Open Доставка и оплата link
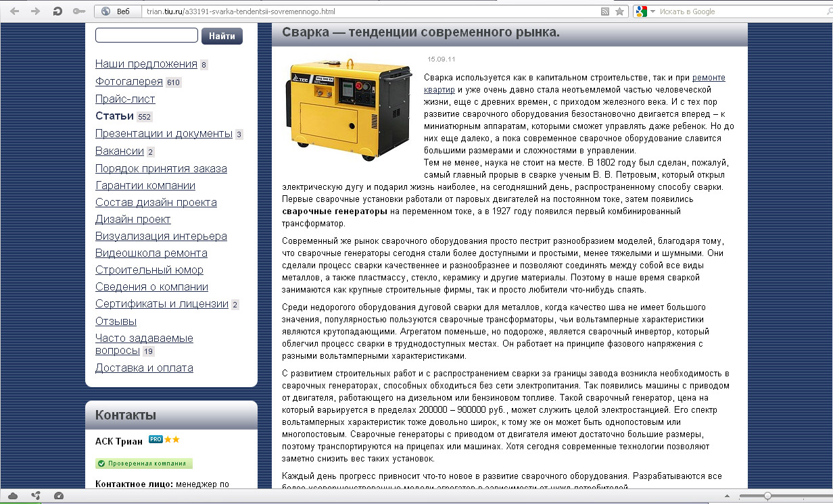The width and height of the screenshot is (833, 504). [144, 368]
